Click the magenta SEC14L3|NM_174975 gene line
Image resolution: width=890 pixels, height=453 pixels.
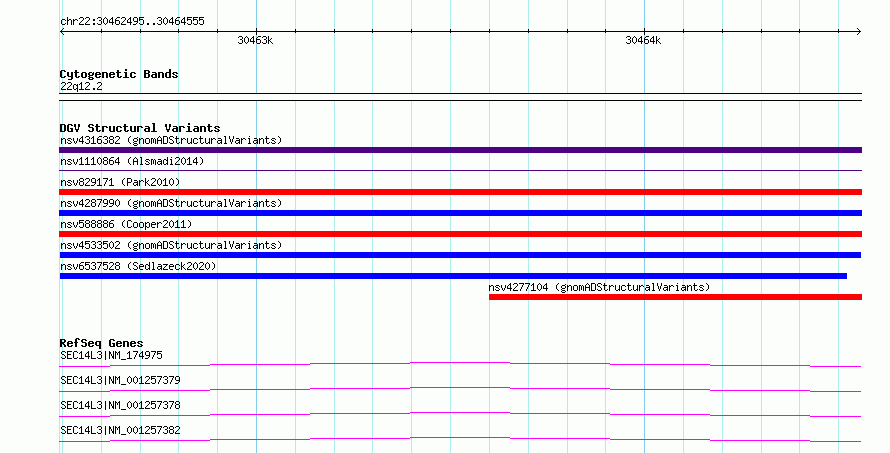click(460, 364)
